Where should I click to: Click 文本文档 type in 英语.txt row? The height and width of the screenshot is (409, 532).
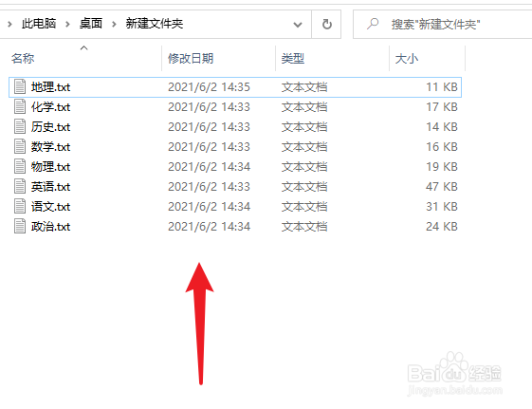(304, 187)
